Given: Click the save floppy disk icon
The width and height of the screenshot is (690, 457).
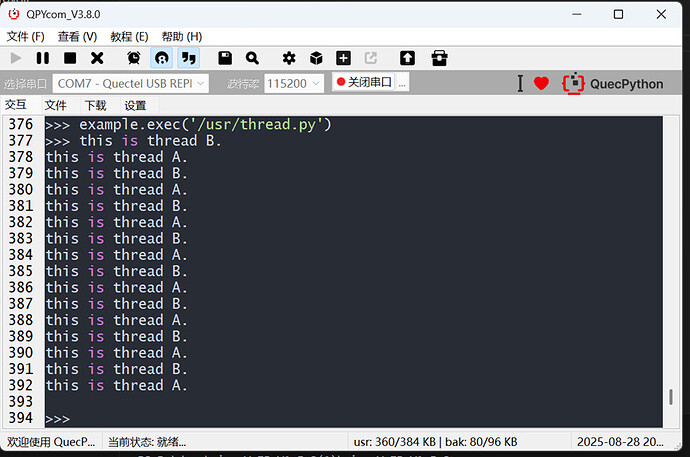Looking at the screenshot, I should (225, 59).
